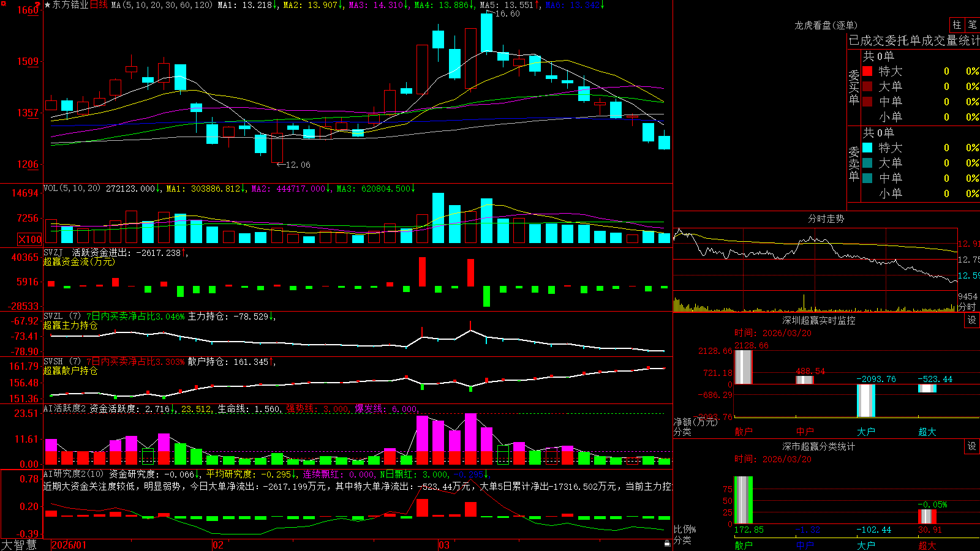Switch order view to 柱 mode

point(957,24)
